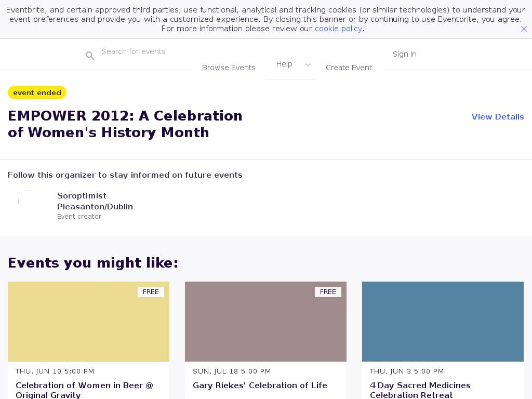
Task: Open the Soroptimist Pleasanton/Dublin organizer name
Action: [95, 201]
